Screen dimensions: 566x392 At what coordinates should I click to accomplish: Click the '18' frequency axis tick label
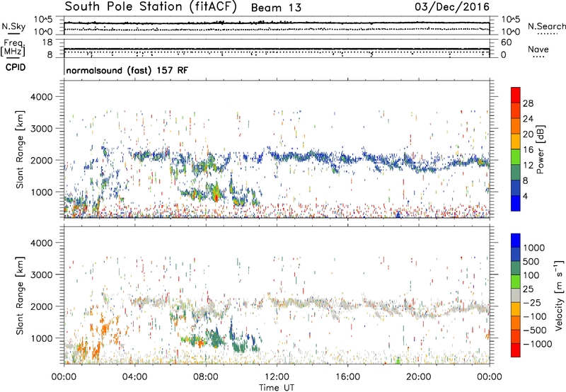coord(47,42)
